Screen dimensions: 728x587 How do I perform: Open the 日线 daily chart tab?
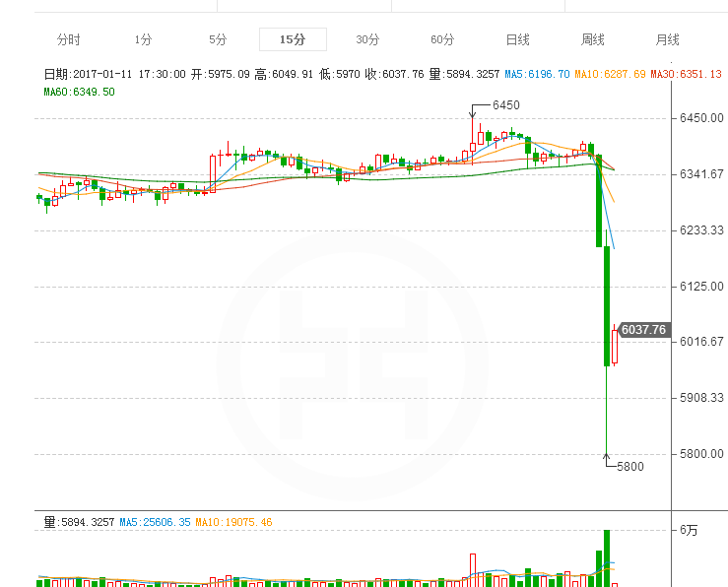(x=518, y=40)
